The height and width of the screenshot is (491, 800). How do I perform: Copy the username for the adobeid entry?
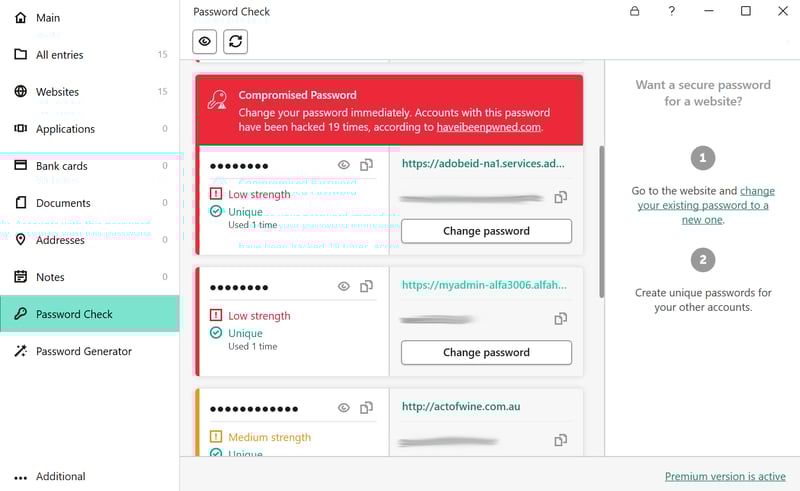click(x=561, y=197)
